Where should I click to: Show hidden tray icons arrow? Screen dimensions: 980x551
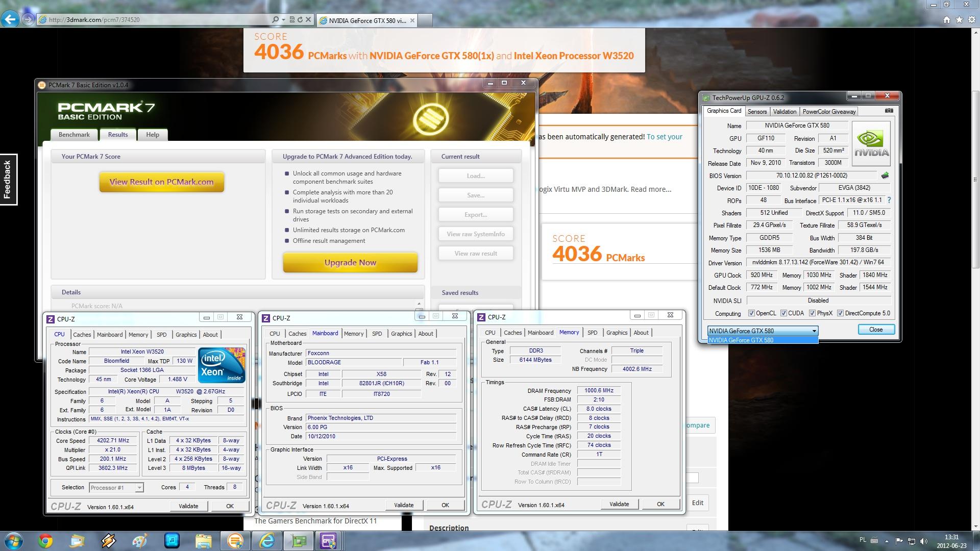(x=887, y=541)
